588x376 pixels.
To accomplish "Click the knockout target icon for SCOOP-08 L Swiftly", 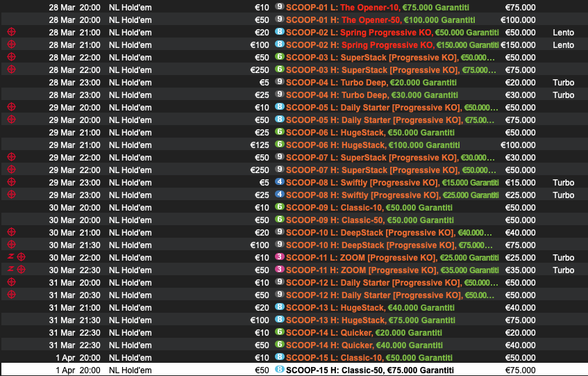I will tap(12, 181).
